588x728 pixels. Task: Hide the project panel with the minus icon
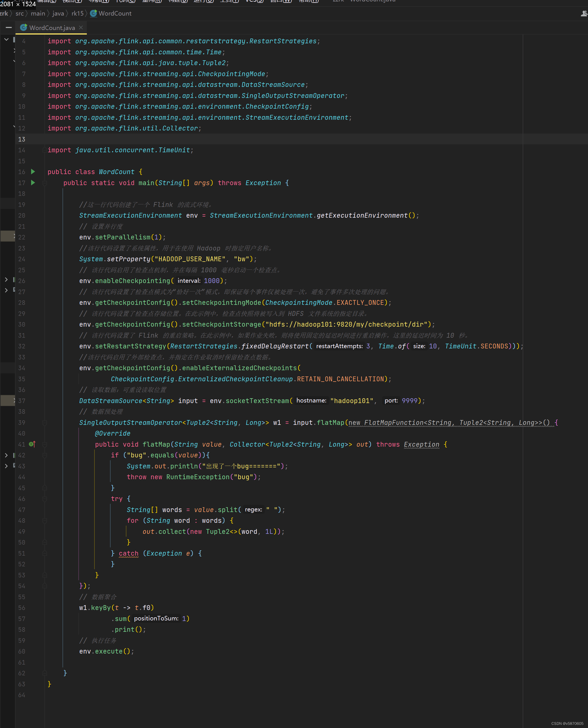click(x=9, y=27)
